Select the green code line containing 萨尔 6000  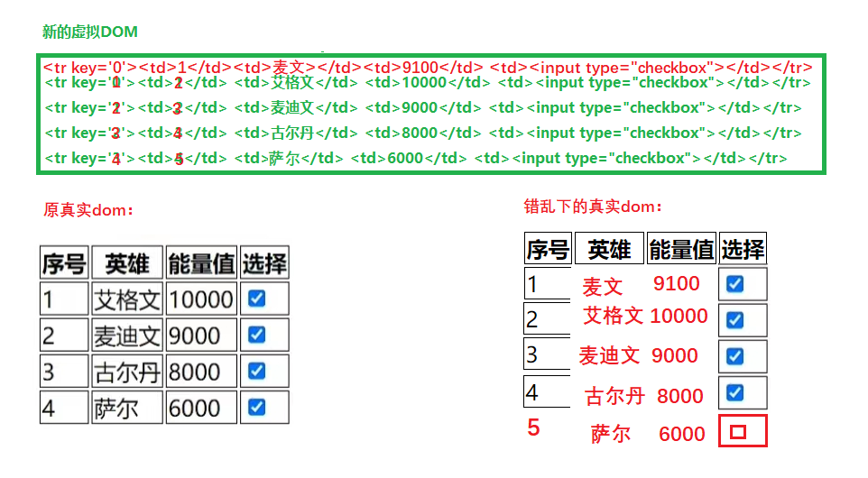pyautogui.click(x=416, y=158)
